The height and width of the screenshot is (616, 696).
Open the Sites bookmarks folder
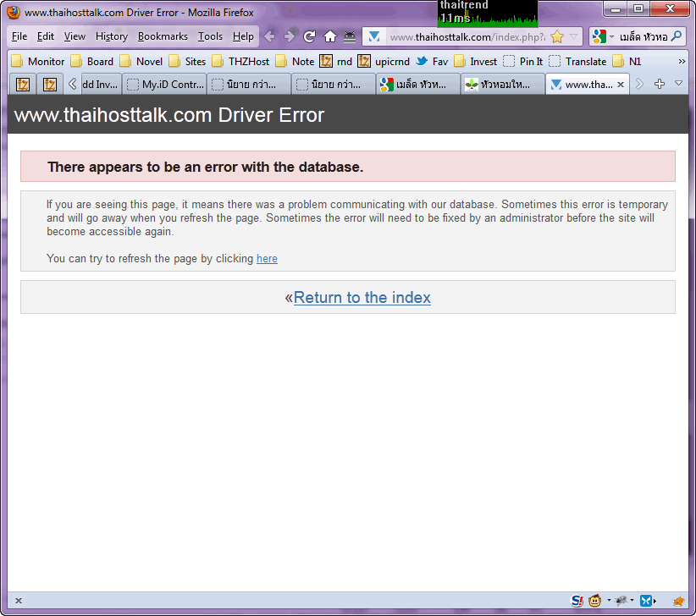187,61
